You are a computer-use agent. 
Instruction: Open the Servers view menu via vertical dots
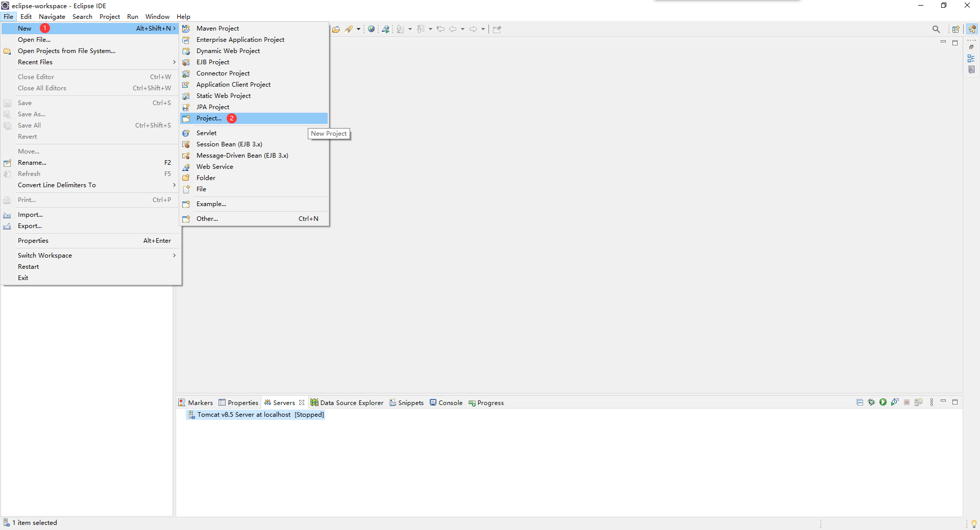[x=931, y=402]
